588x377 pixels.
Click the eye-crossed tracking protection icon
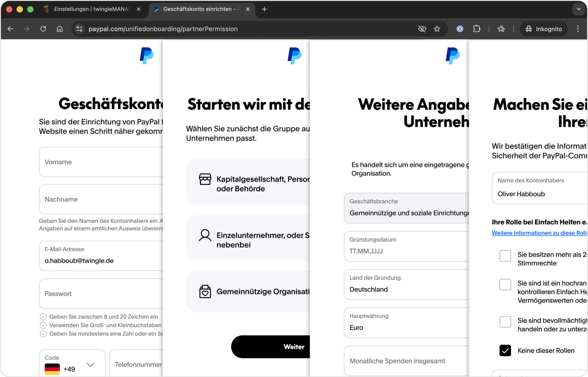pos(422,29)
